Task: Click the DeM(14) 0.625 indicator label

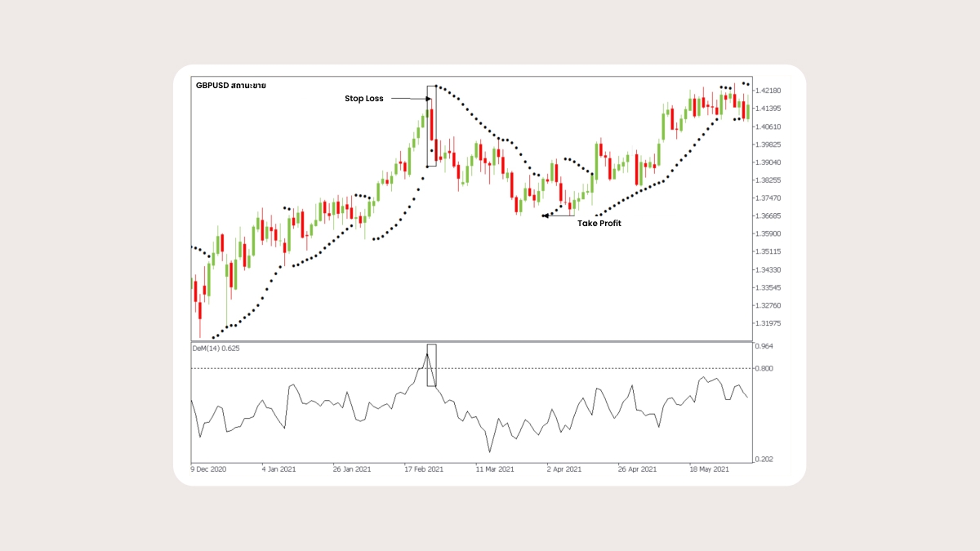Action: click(x=216, y=348)
